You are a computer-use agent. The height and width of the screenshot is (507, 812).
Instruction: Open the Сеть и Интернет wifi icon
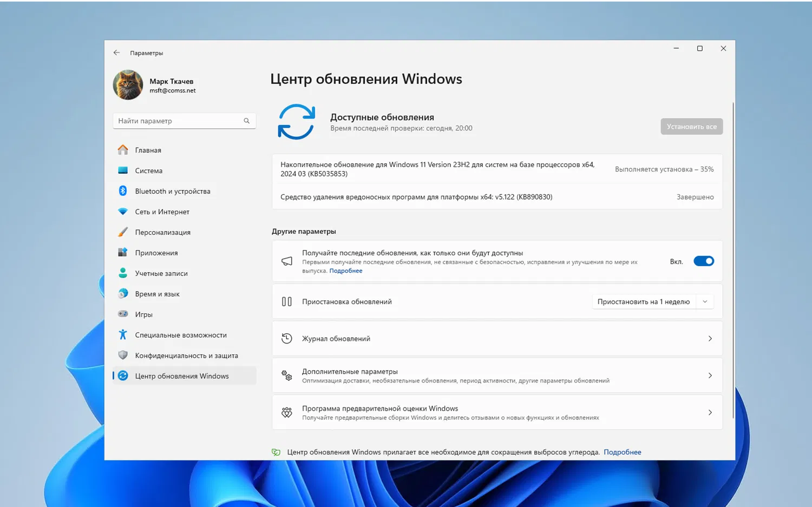[x=123, y=212]
